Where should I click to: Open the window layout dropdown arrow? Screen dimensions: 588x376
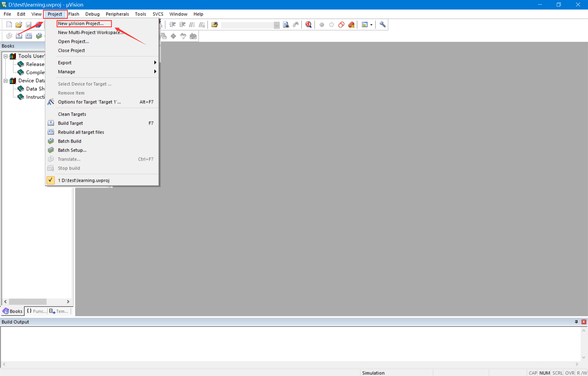[371, 25]
